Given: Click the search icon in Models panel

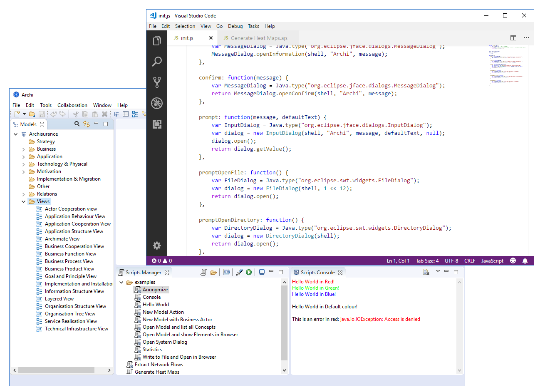Looking at the screenshot, I should 77,124.
